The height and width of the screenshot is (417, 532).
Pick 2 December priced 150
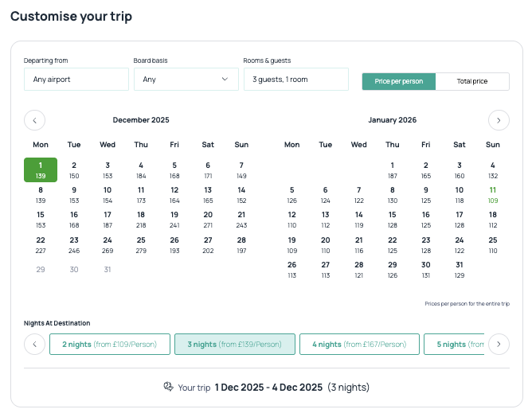[74, 170]
